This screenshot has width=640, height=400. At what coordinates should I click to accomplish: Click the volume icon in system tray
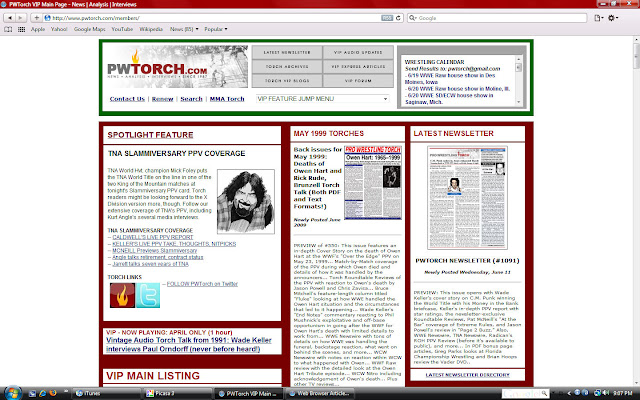click(606, 393)
